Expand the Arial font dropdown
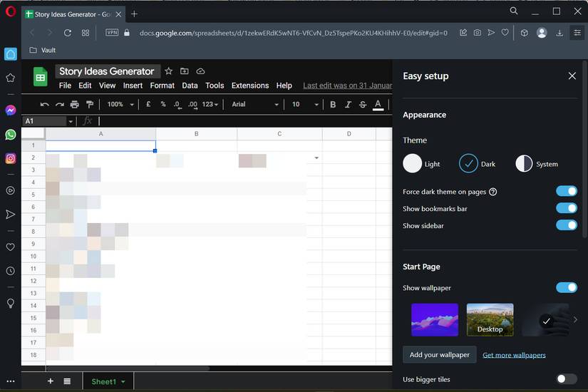 (255, 105)
